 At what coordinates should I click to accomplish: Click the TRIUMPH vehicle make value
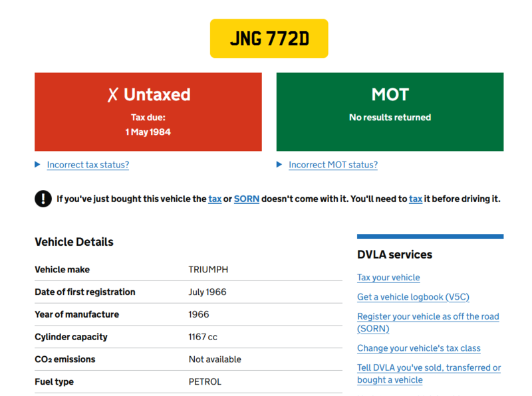pyautogui.click(x=208, y=270)
